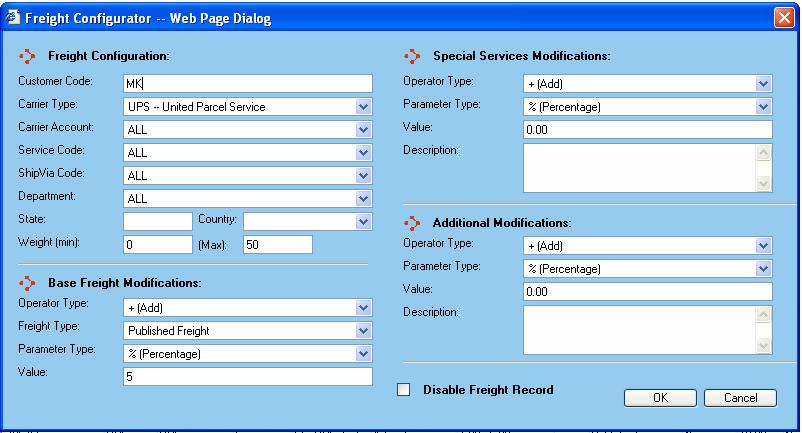
Task: Click into the Customer Code field
Action: pyautogui.click(x=247, y=83)
